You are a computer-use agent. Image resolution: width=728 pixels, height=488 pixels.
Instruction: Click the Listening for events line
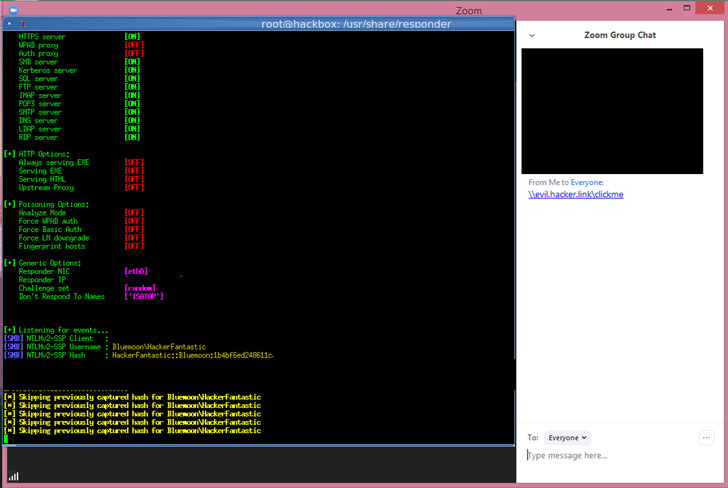click(56, 330)
